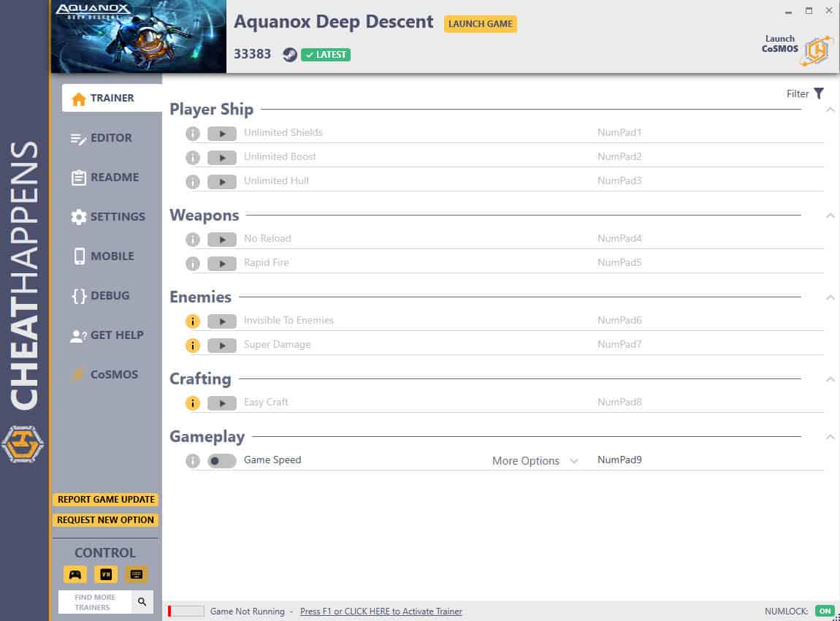Open info for Unlimited Boost
The height and width of the screenshot is (621, 840).
(193, 158)
